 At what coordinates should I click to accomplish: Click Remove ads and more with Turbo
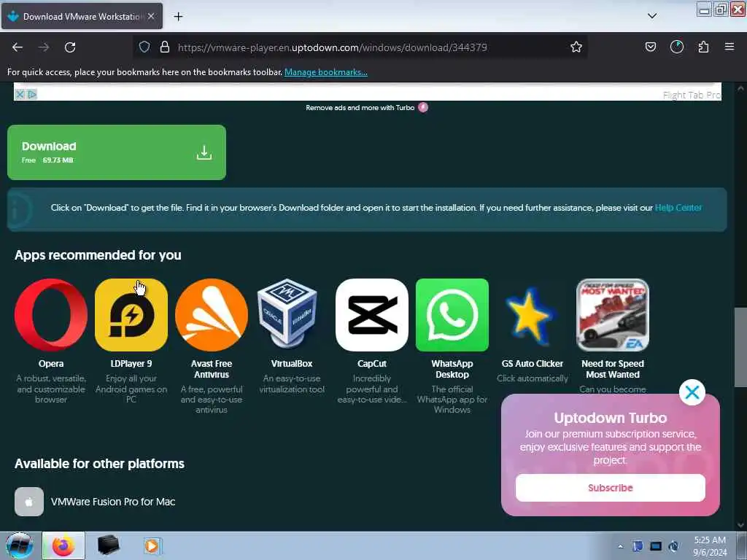point(367,108)
